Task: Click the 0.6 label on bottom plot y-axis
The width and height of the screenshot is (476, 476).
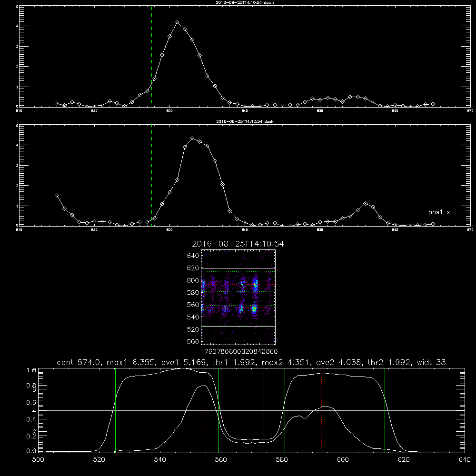Action: coord(31,402)
